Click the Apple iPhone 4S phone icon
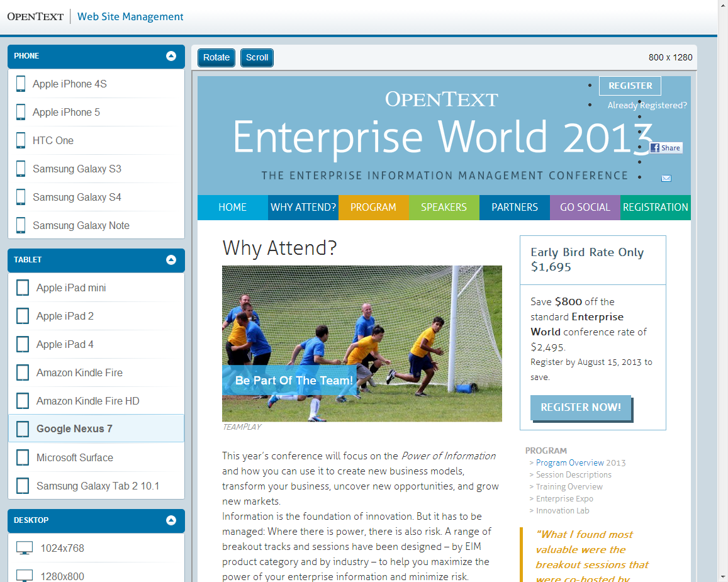The width and height of the screenshot is (728, 582). [21, 84]
